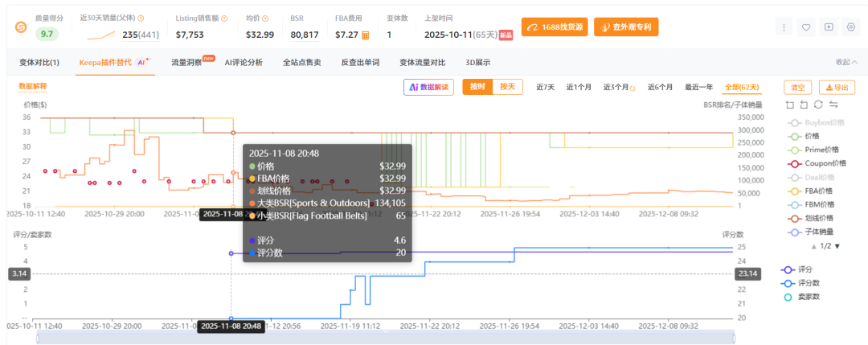Screen dimensions: 868x345
Task: Open the three-dot more options menu
Action: pos(784,27)
